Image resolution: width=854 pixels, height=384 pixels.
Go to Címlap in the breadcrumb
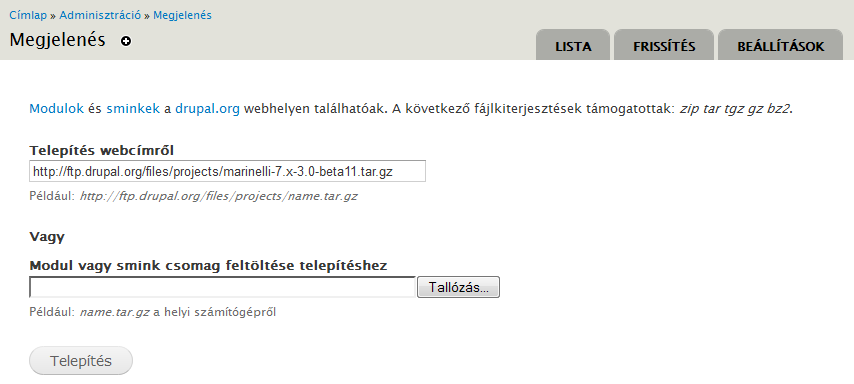point(28,15)
